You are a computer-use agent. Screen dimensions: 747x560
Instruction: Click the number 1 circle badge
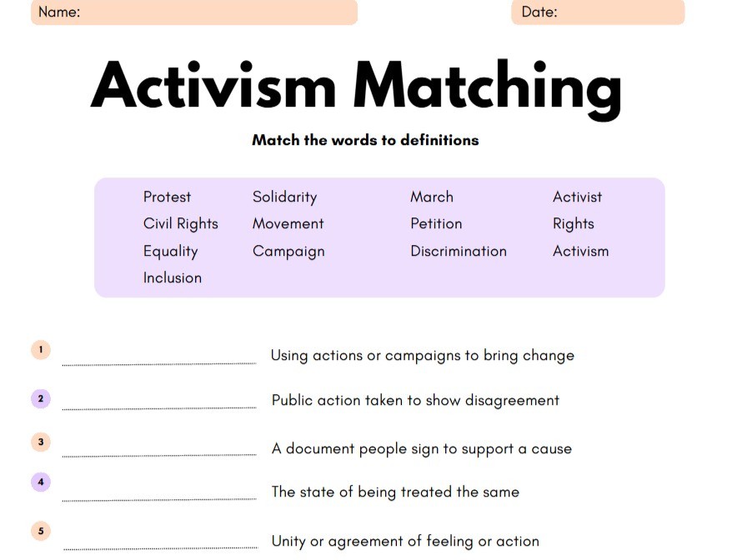[41, 350]
